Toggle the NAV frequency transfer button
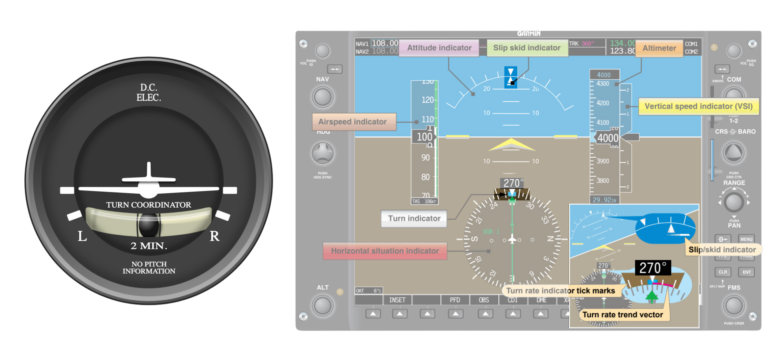768x360 pixels. pyautogui.click(x=335, y=69)
